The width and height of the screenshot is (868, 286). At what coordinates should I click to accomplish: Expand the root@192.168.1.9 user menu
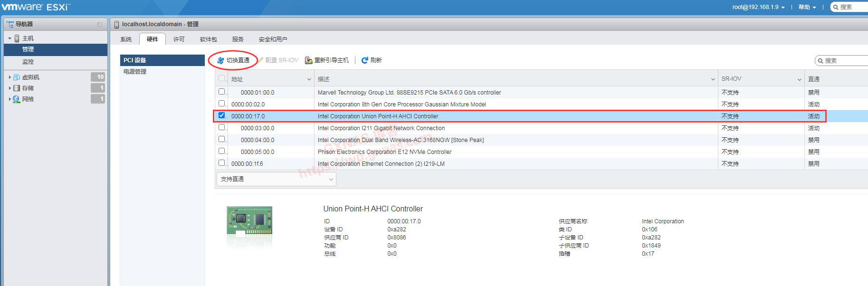pyautogui.click(x=758, y=7)
